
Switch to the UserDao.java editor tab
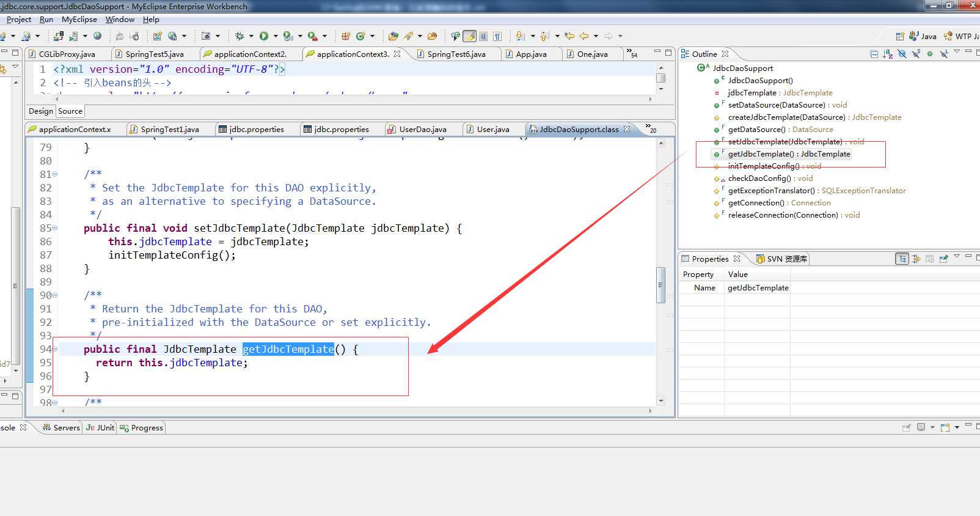click(x=422, y=129)
